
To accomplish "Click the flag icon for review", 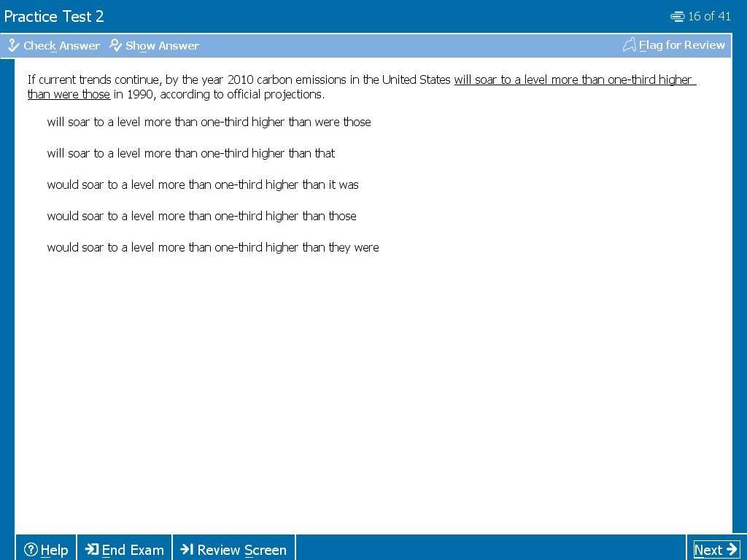I will point(630,45).
